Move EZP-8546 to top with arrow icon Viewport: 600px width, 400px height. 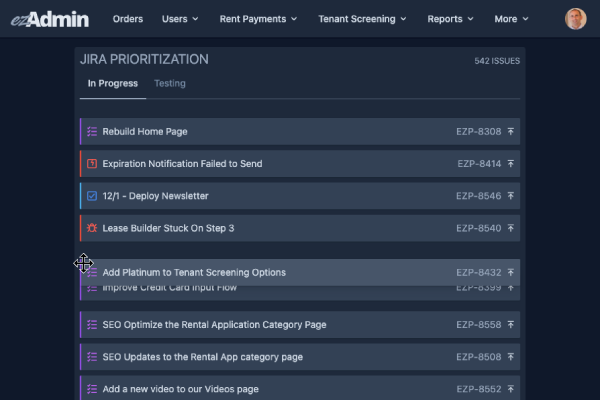click(x=510, y=196)
